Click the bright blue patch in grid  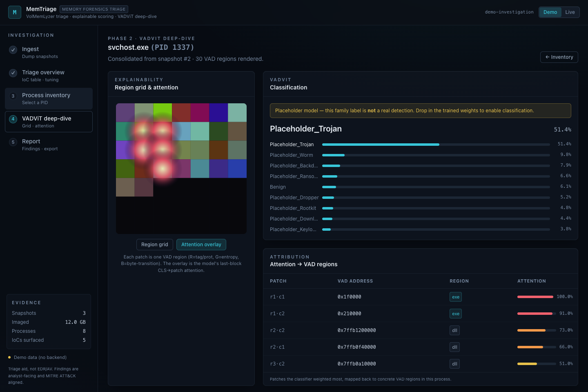click(x=237, y=169)
